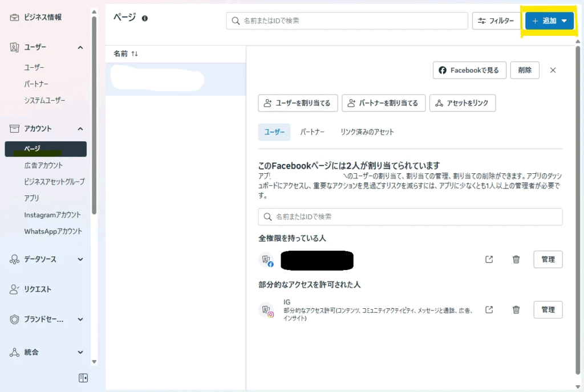Expand the 統合 sidebar section
584x392 pixels.
point(80,352)
